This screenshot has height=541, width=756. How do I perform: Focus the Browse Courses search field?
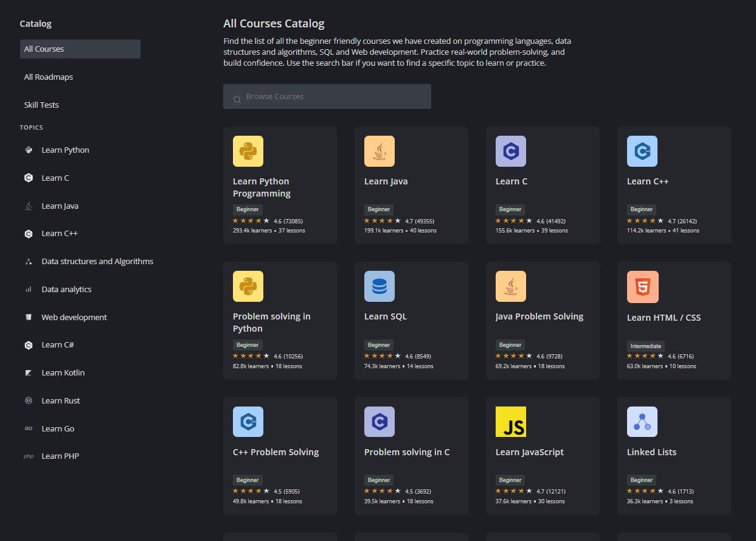335,97
